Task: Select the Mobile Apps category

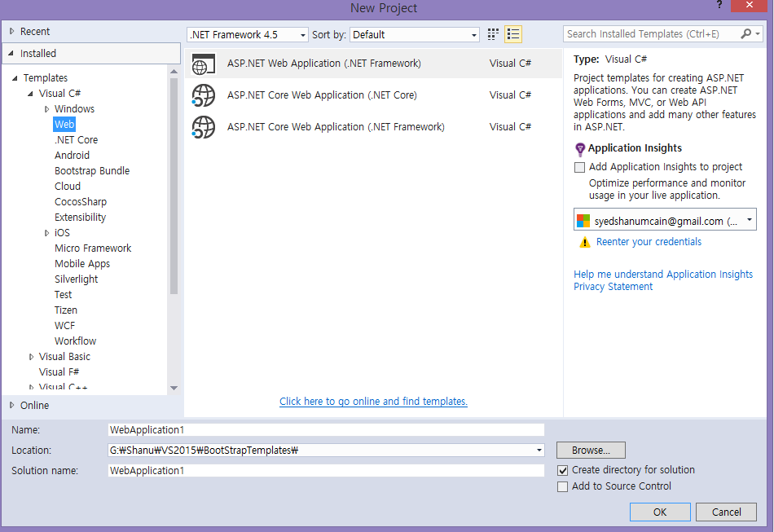Action: [82, 263]
